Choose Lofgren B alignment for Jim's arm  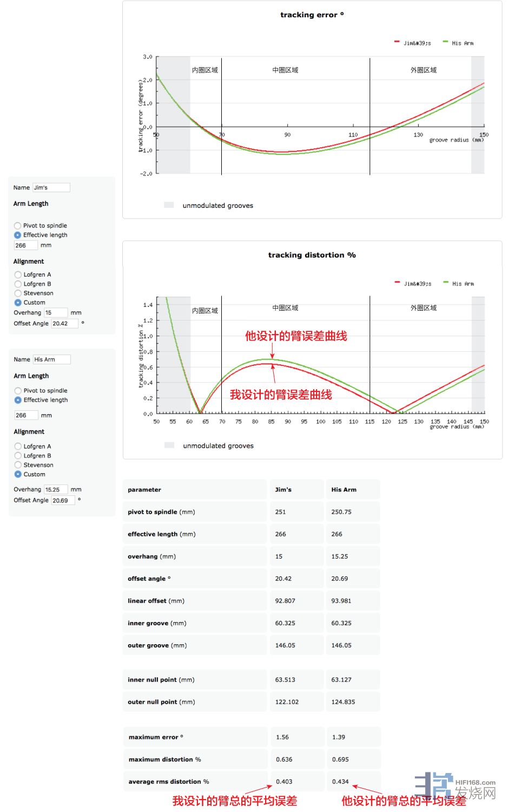tap(18, 284)
